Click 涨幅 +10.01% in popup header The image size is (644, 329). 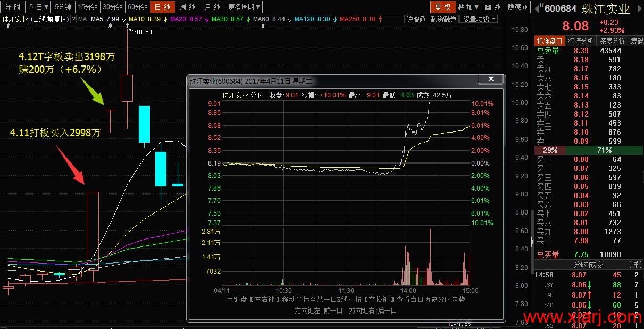coord(323,95)
